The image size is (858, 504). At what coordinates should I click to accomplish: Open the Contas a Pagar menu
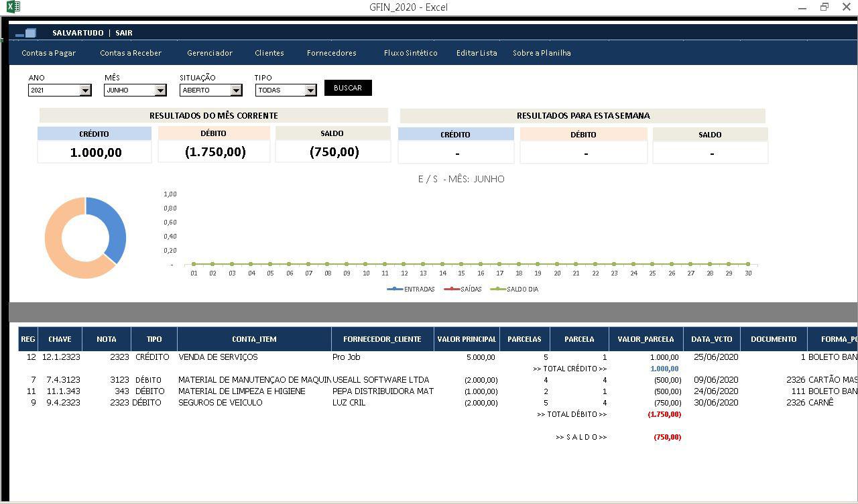[48, 53]
